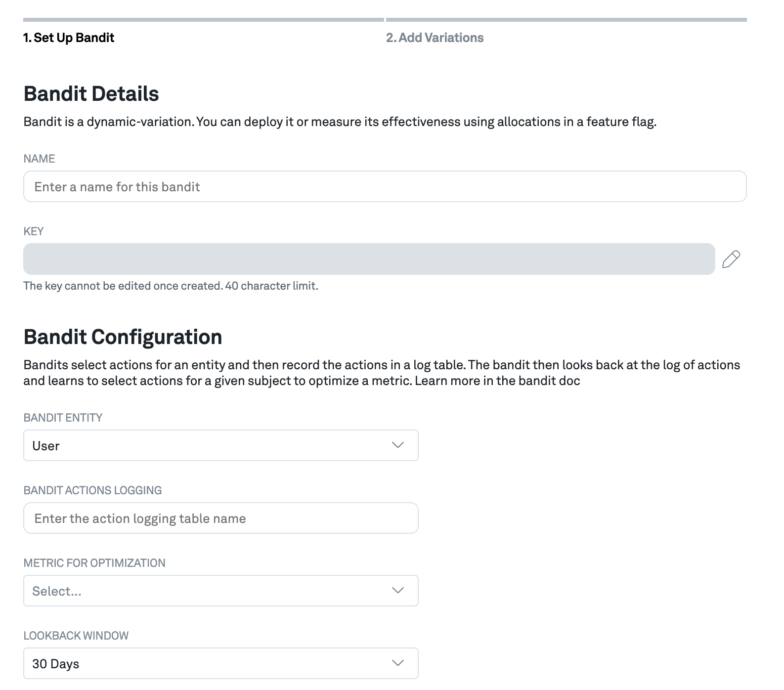Image resolution: width=784 pixels, height=690 pixels.
Task: Click the Bandit Configuration heading
Action: pyautogui.click(x=123, y=337)
